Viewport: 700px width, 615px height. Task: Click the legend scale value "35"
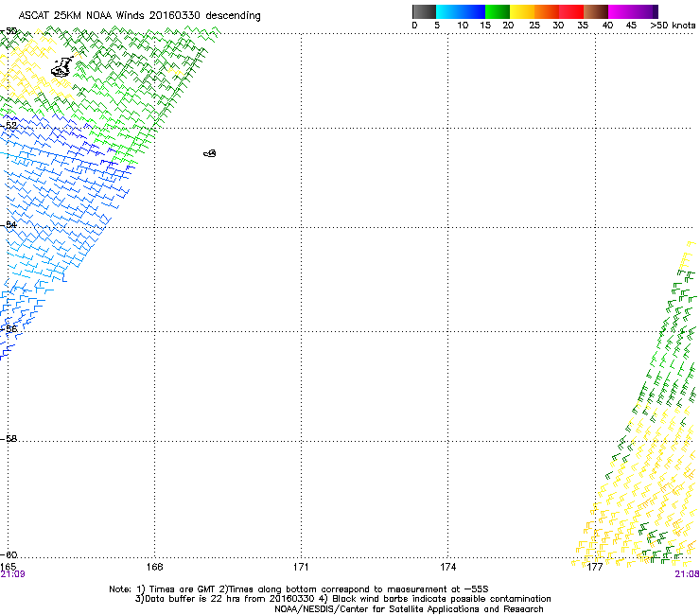(x=583, y=26)
